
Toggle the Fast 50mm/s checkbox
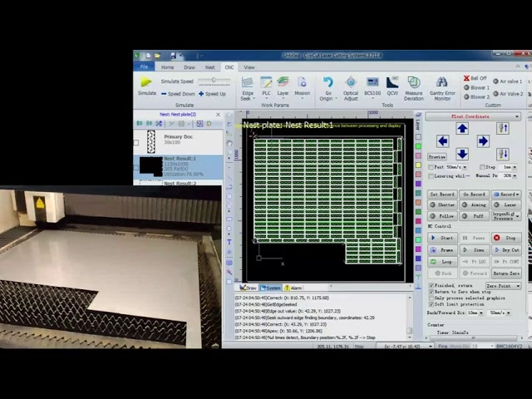point(431,167)
